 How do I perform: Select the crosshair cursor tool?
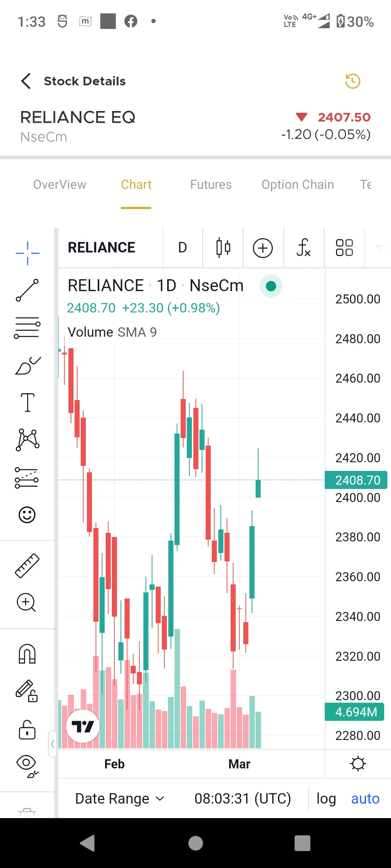[x=28, y=253]
